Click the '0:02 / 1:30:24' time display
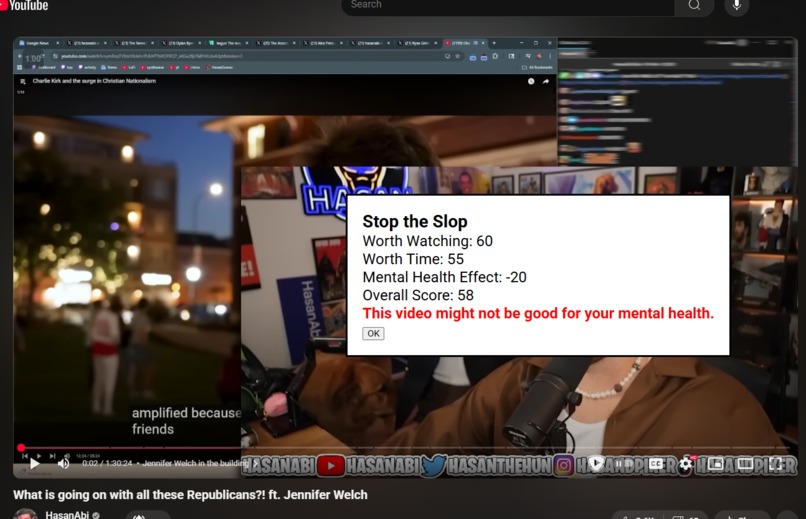The height and width of the screenshot is (519, 806). pyautogui.click(x=107, y=464)
